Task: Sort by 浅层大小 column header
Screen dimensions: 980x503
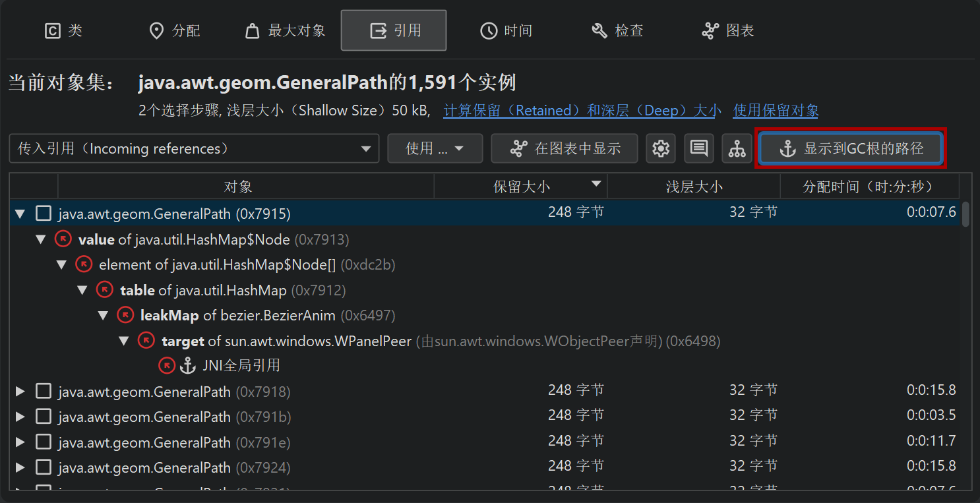Action: [x=694, y=187]
